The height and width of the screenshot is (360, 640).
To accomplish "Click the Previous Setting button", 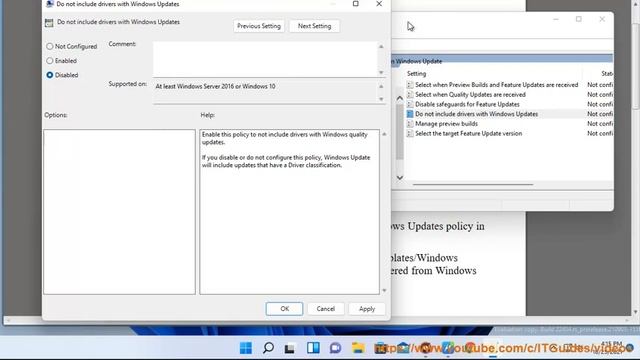I will tap(259, 26).
